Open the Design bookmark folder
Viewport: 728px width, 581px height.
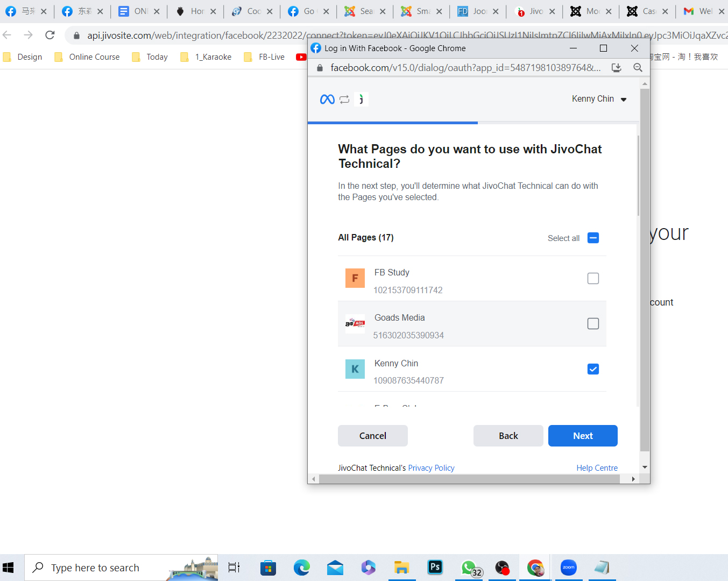pos(23,57)
